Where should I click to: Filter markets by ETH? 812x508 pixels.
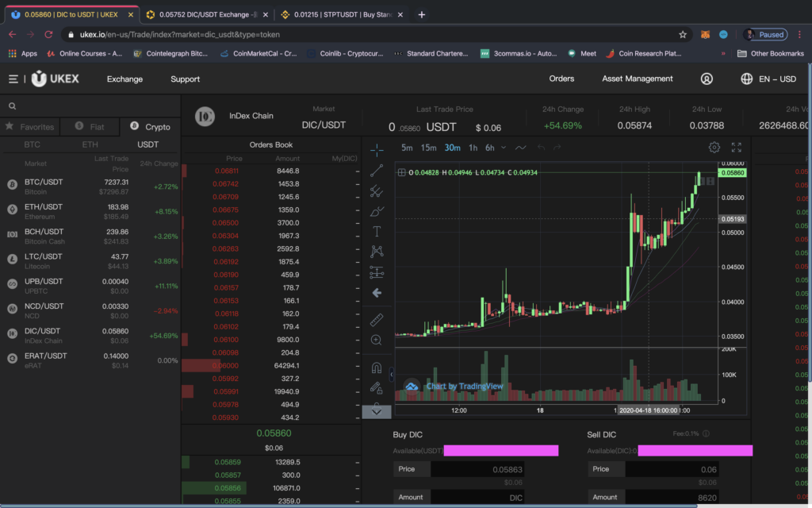pyautogui.click(x=90, y=144)
